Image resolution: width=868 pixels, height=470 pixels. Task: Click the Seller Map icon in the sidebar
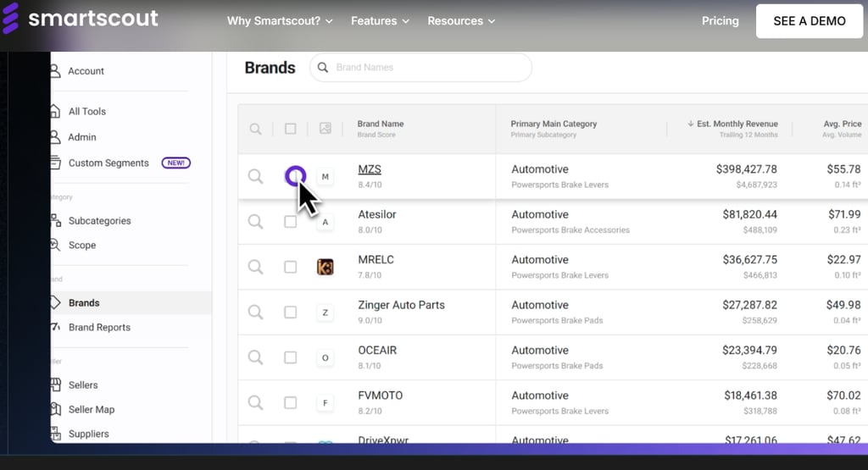pyautogui.click(x=55, y=409)
